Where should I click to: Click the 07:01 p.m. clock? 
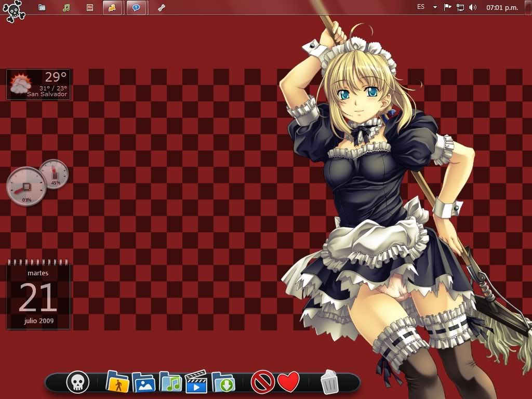click(502, 7)
